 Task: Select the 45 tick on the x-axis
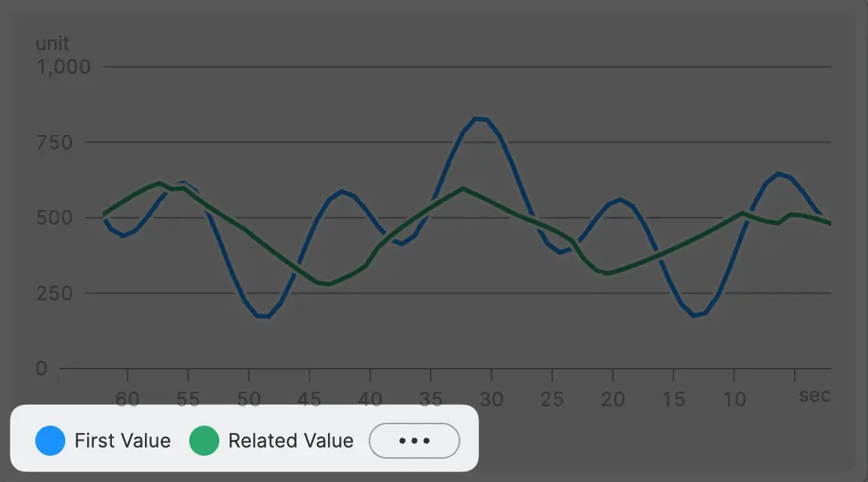click(309, 399)
